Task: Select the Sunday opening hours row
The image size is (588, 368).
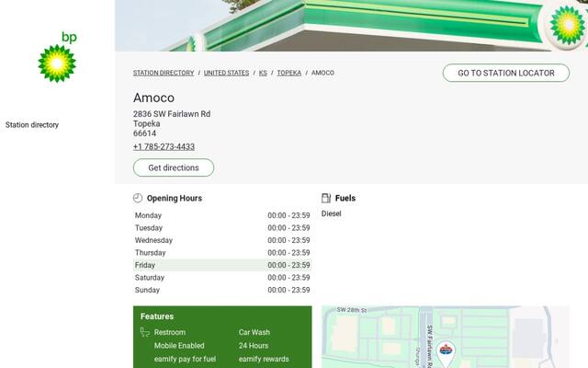Action: (222, 290)
